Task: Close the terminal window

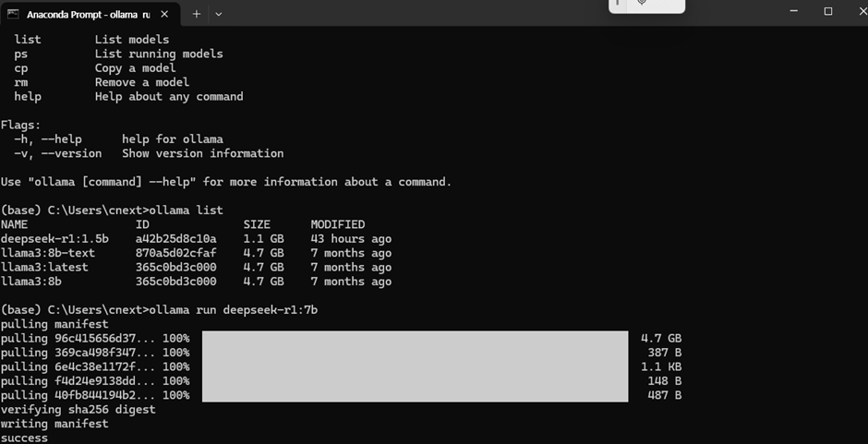Action: pos(861,11)
